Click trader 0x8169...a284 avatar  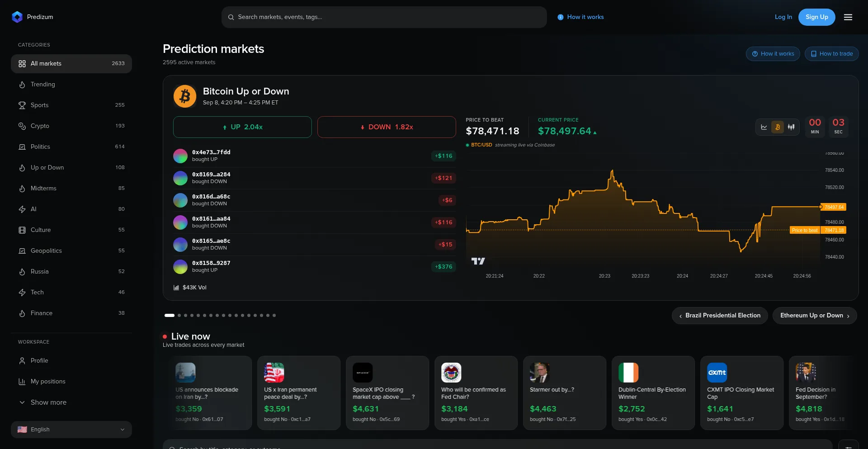coord(180,178)
